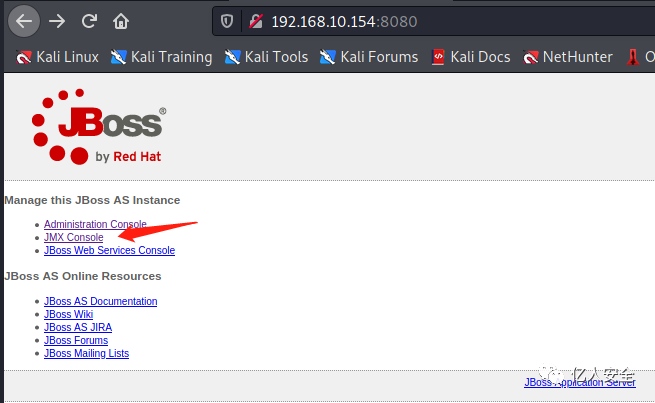The image size is (655, 403).
Task: Open the Kali Docs bookmark
Action: pyautogui.click(x=471, y=57)
